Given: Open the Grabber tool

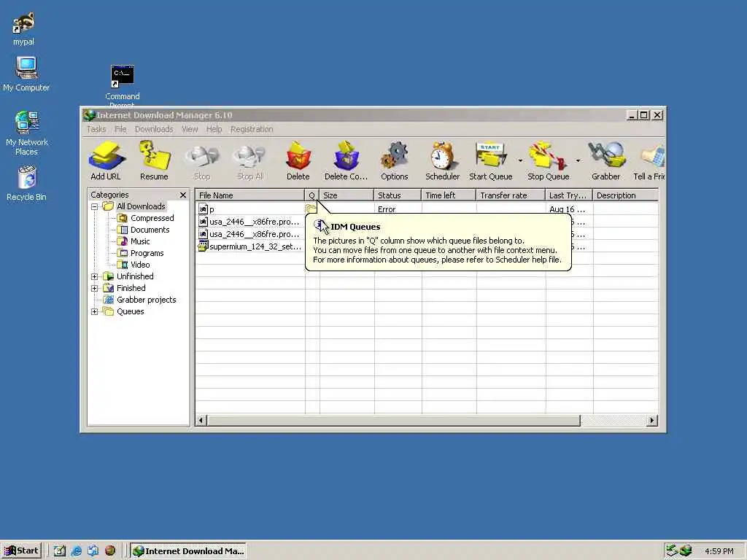Looking at the screenshot, I should 605,161.
